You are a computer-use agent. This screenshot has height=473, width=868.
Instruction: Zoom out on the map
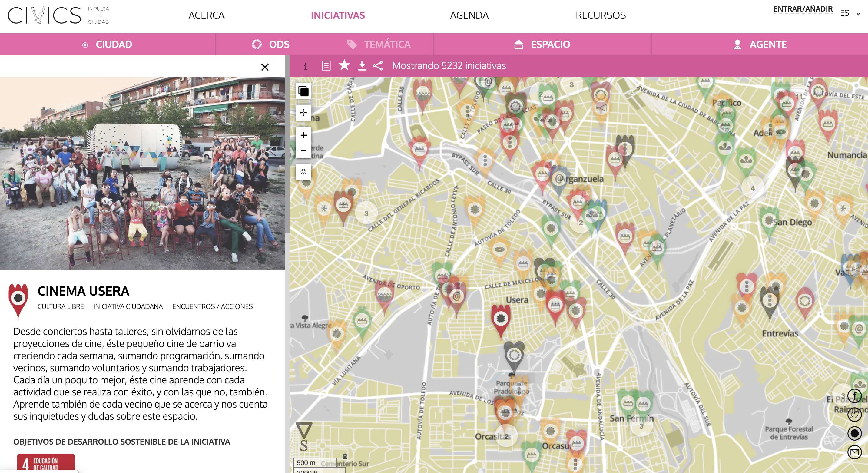(303, 150)
